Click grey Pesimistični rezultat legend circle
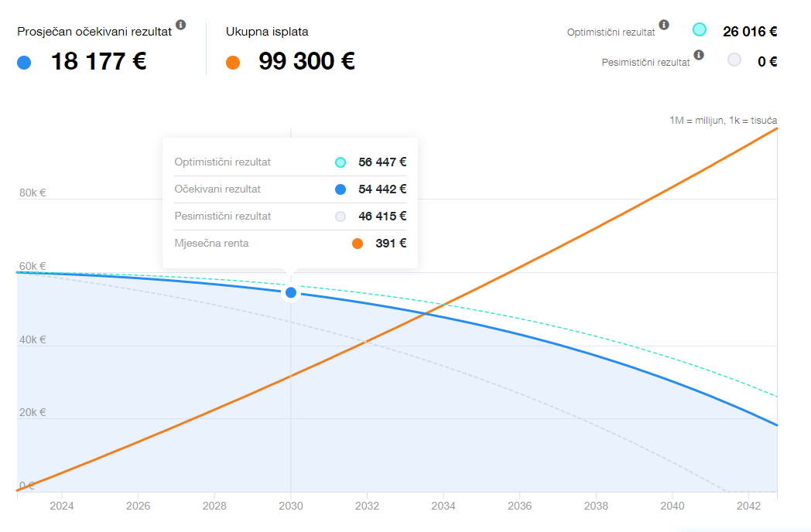Image resolution: width=811 pixels, height=532 pixels. click(734, 60)
